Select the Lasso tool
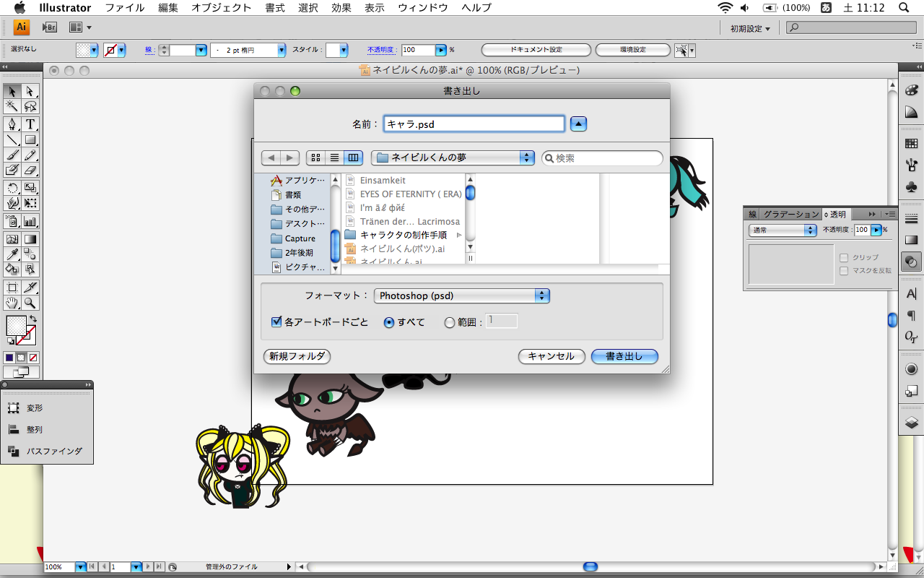The height and width of the screenshot is (578, 924). pyautogui.click(x=30, y=107)
